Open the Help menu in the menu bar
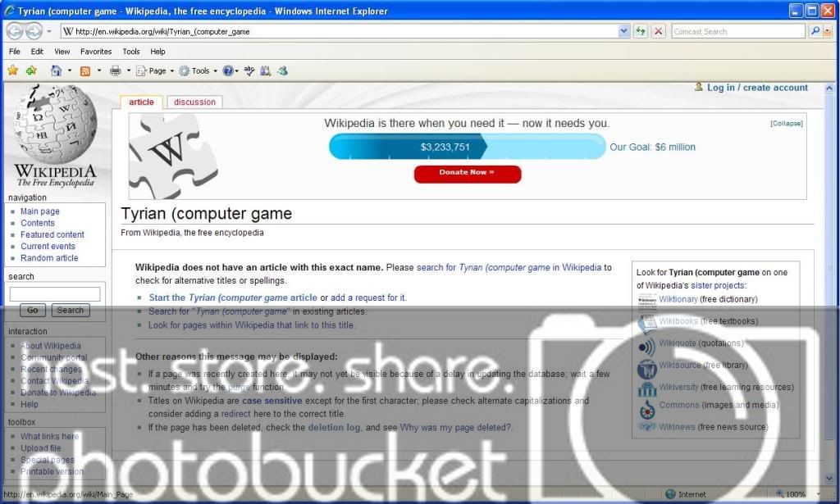 (x=157, y=52)
